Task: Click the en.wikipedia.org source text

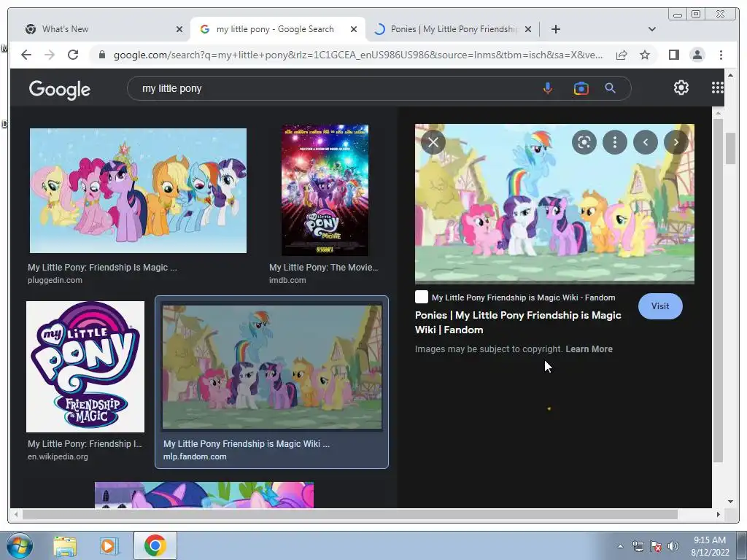Action: pyautogui.click(x=58, y=456)
